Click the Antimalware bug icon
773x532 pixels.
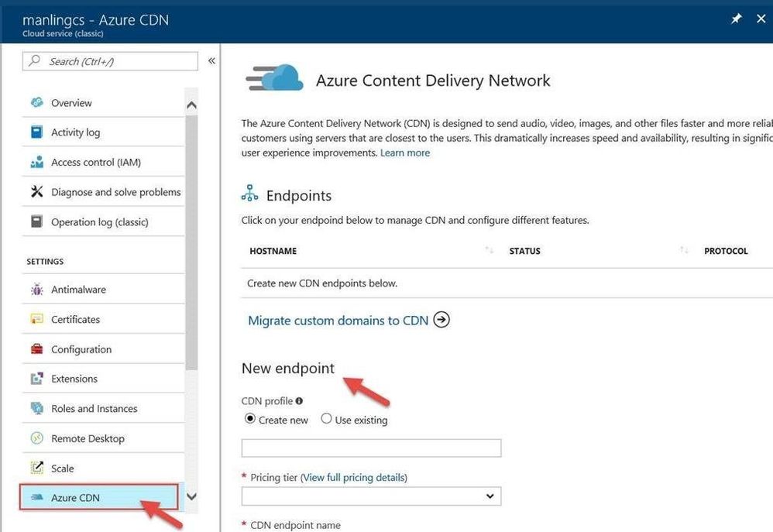(37, 290)
